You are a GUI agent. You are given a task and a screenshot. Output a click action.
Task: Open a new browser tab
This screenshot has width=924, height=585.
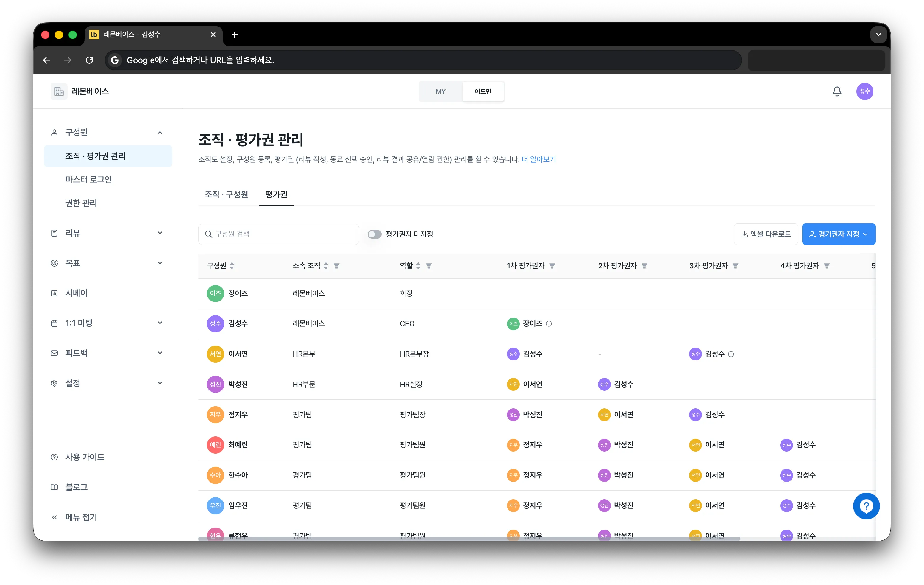[235, 35]
